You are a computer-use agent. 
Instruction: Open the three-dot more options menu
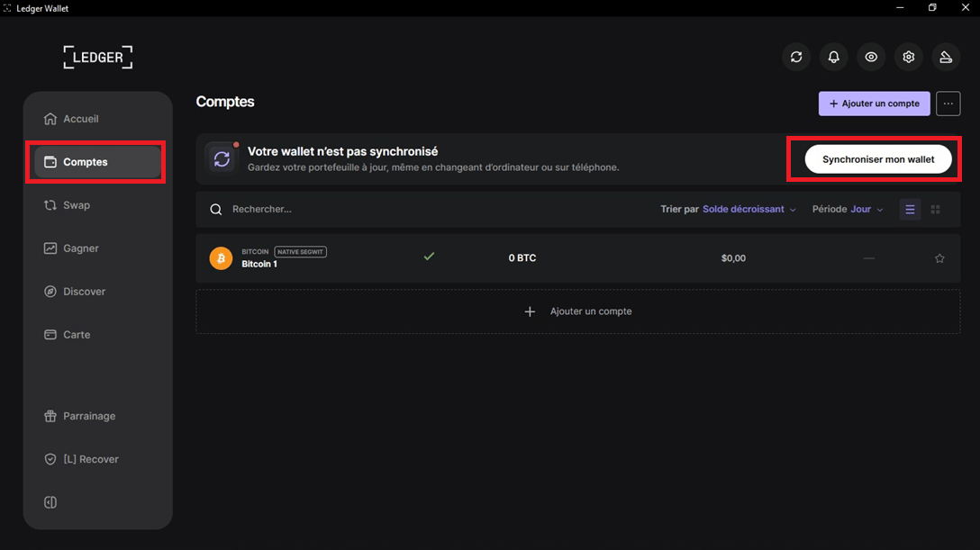pos(948,104)
